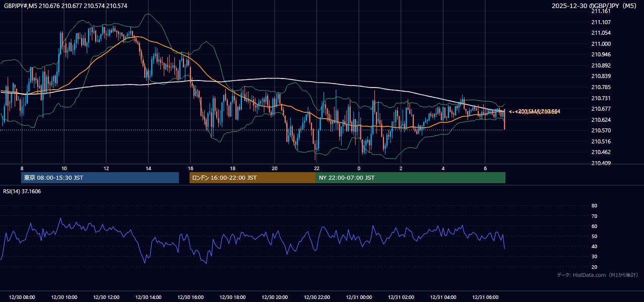The height and width of the screenshot is (302, 644).
Task: Click the 12/31 00:00 bottom time label
Action: pos(359,297)
